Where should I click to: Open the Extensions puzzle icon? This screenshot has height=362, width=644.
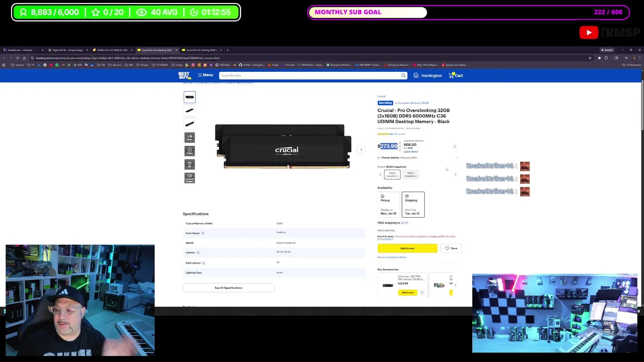(606, 58)
